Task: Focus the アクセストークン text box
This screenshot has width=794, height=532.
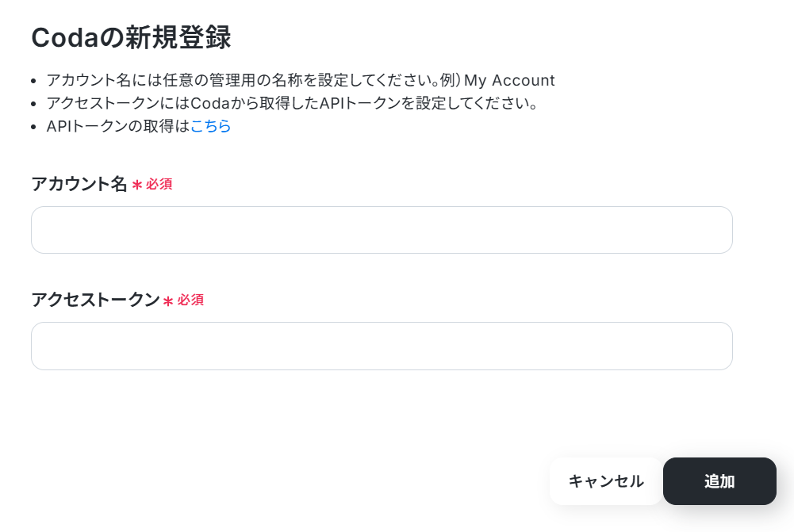Action: coord(382,346)
